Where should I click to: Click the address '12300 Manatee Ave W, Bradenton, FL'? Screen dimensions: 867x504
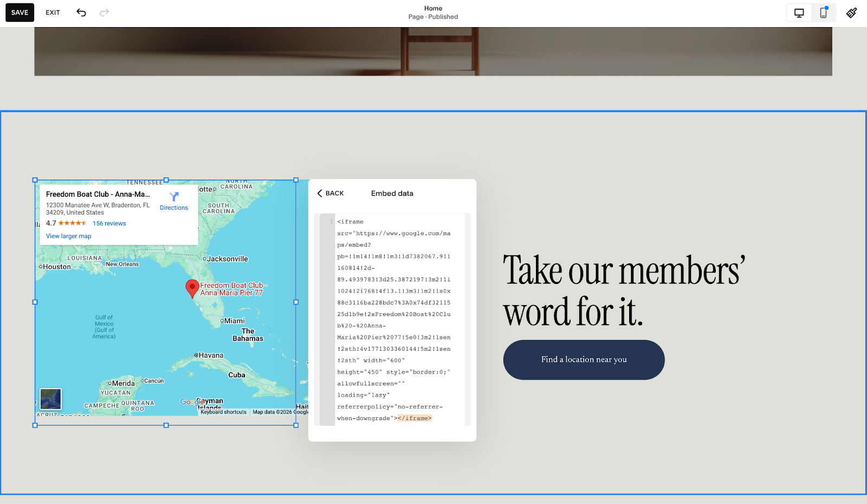click(x=98, y=205)
